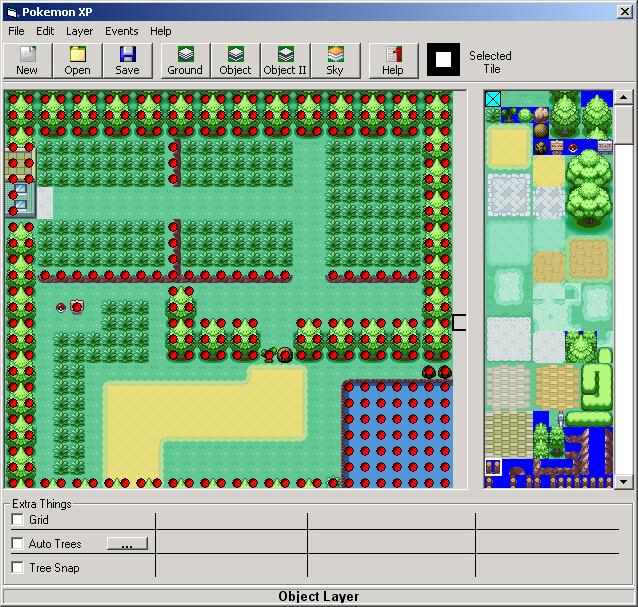Select the round boulder tile in palette
The width and height of the screenshot is (638, 607).
pos(541,131)
